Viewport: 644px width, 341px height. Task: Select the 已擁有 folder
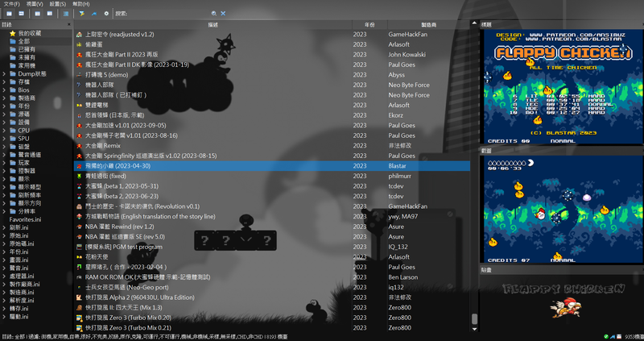[x=23, y=49]
